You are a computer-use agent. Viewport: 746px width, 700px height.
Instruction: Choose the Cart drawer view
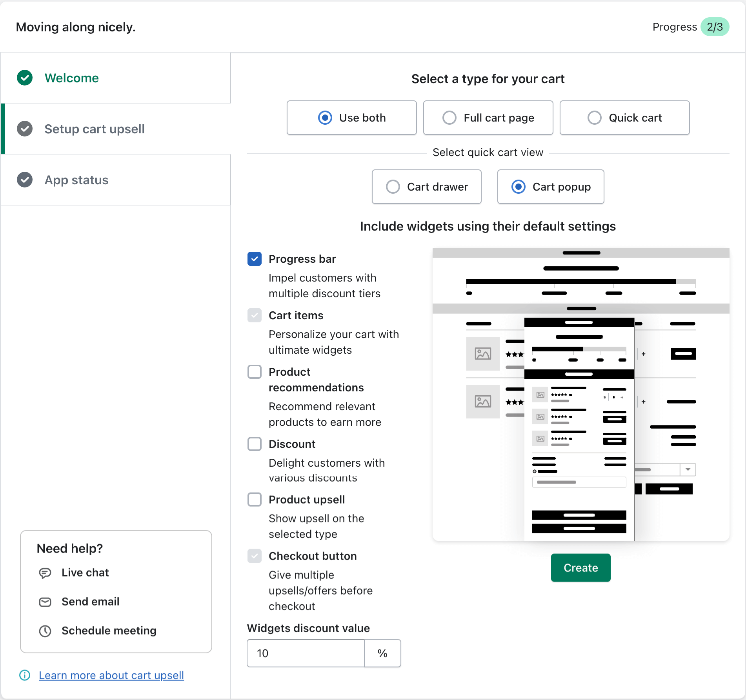426,187
